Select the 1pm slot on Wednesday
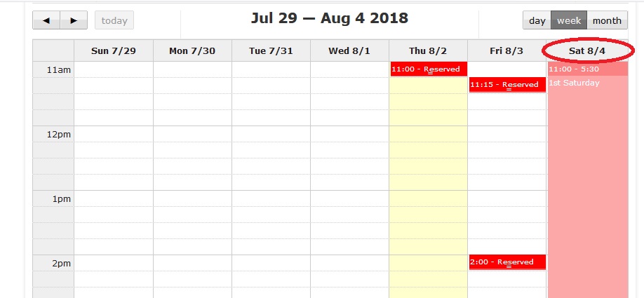Image resolution: width=644 pixels, height=298 pixels. click(x=349, y=198)
